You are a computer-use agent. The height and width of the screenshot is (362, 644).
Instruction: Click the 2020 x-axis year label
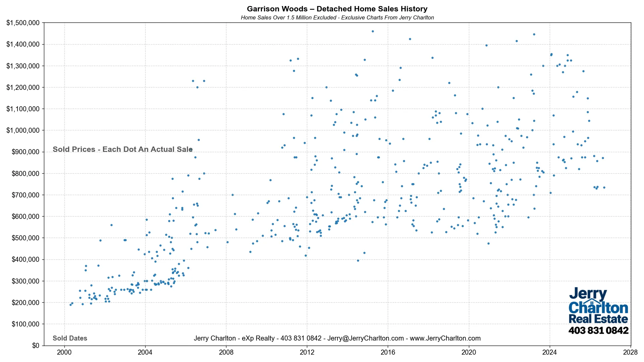(469, 352)
